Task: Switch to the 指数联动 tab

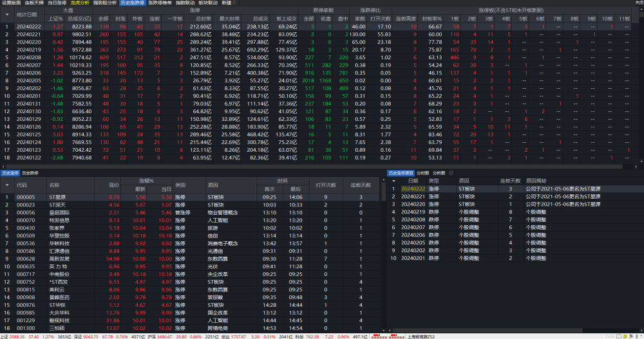Action: point(185,3)
